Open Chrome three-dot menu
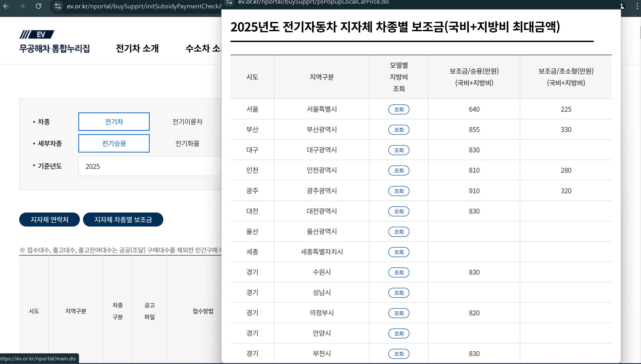The width and height of the screenshot is (641, 364). click(x=637, y=6)
